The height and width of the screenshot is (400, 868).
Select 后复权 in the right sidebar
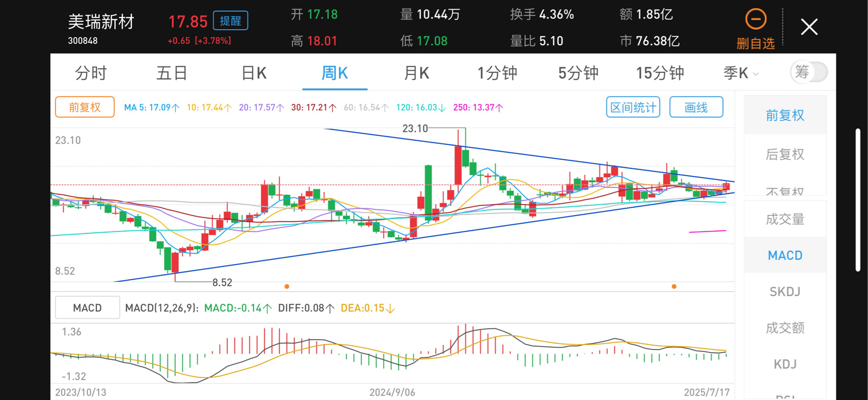[785, 154]
